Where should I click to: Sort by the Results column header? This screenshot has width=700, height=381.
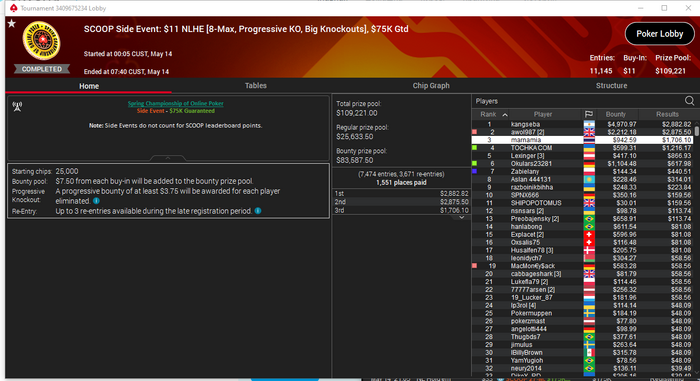[x=667, y=114]
